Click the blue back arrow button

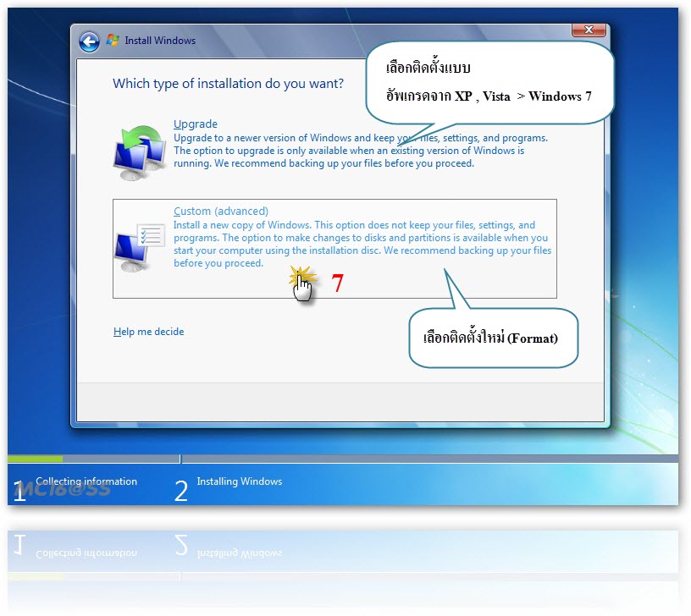89,42
